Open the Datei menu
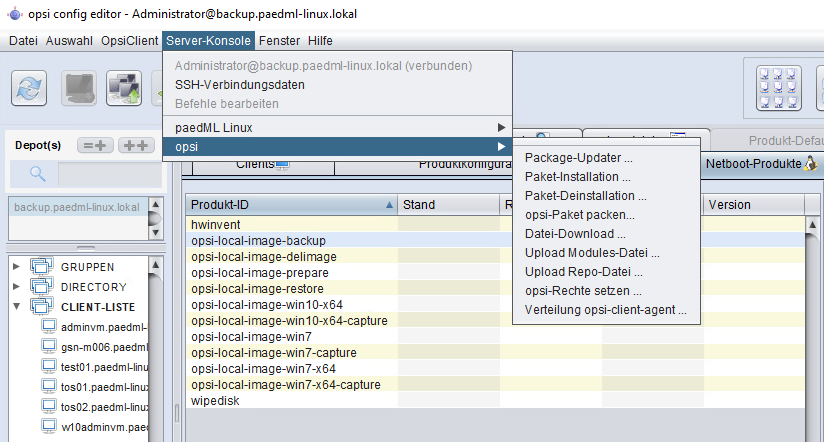Image resolution: width=824 pixels, height=442 pixels. [x=23, y=40]
